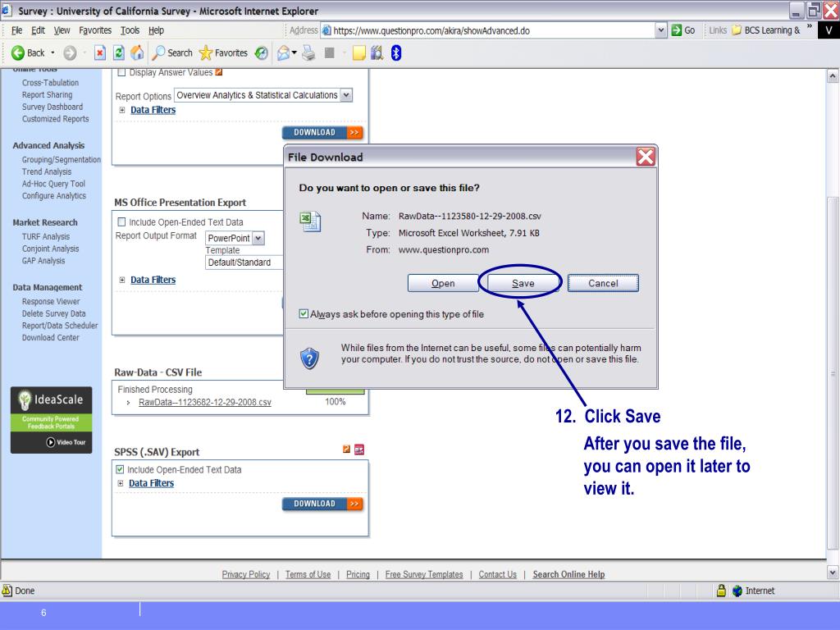Click the History icon beside Favorites
The image size is (840, 630).
(x=262, y=52)
